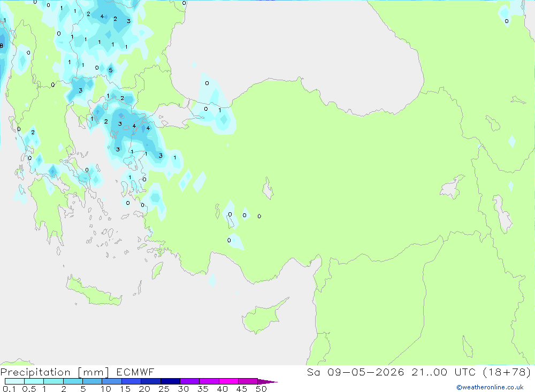This screenshot has width=535, height=392.
Task: Click the "50" legend scale label
Action: pyautogui.click(x=261, y=389)
